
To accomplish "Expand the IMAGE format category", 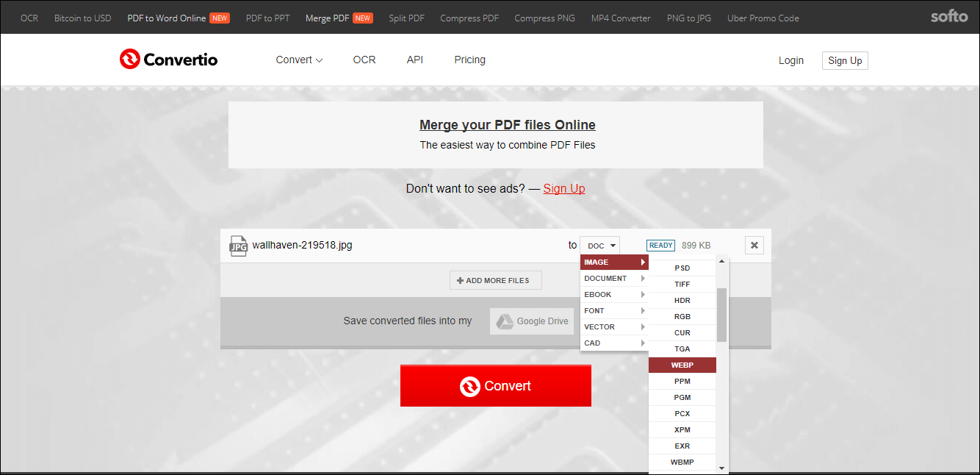I will pos(614,262).
